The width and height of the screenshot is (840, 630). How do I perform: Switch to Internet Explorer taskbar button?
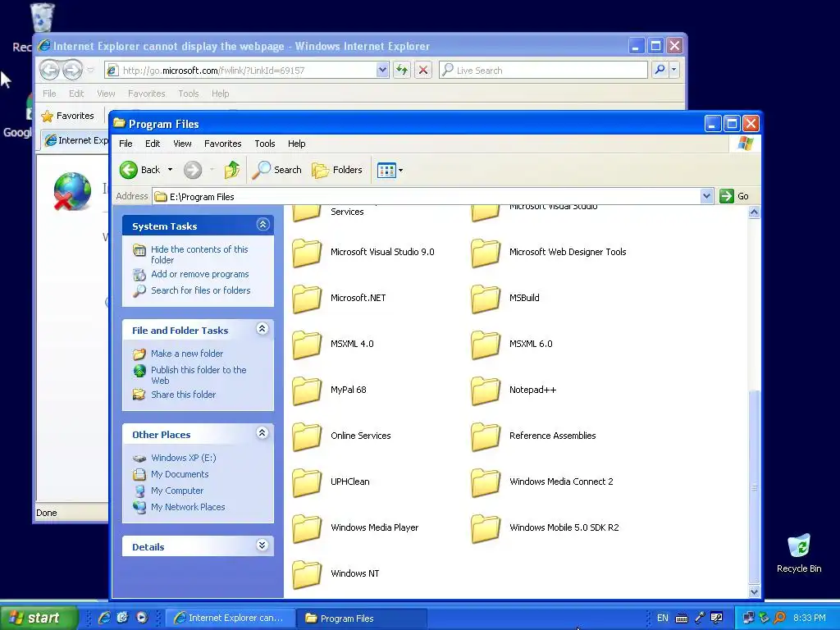pyautogui.click(x=230, y=618)
